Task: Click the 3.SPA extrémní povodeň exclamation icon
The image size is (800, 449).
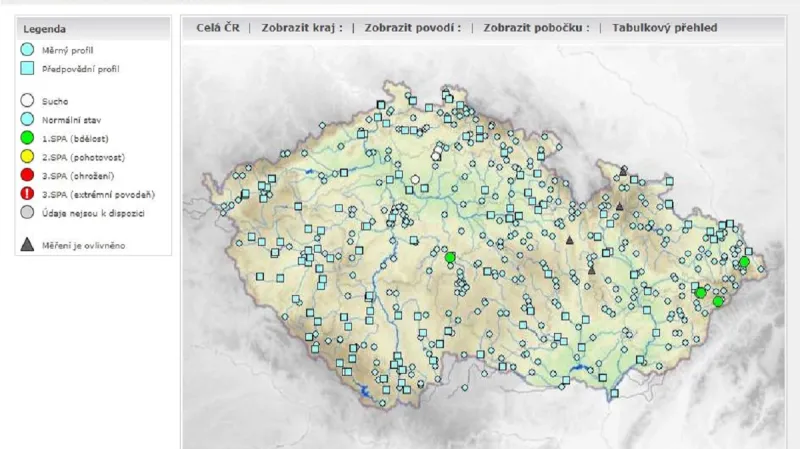Action: pos(28,194)
